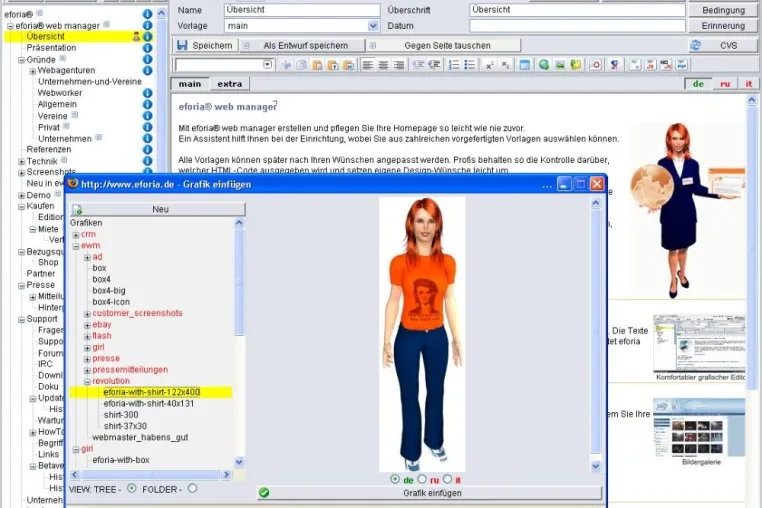Collapse the eforia web manager tree node
The image size is (762, 508).
tap(10, 26)
